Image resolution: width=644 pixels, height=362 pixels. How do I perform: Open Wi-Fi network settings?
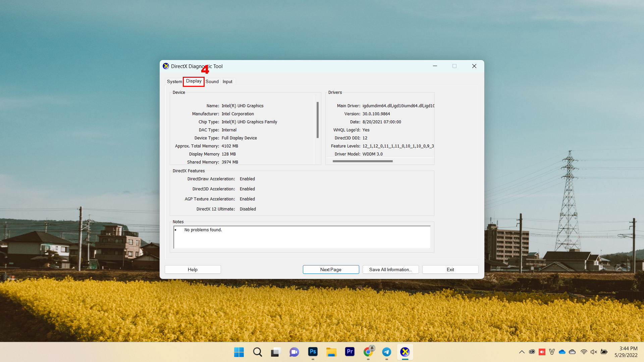584,352
